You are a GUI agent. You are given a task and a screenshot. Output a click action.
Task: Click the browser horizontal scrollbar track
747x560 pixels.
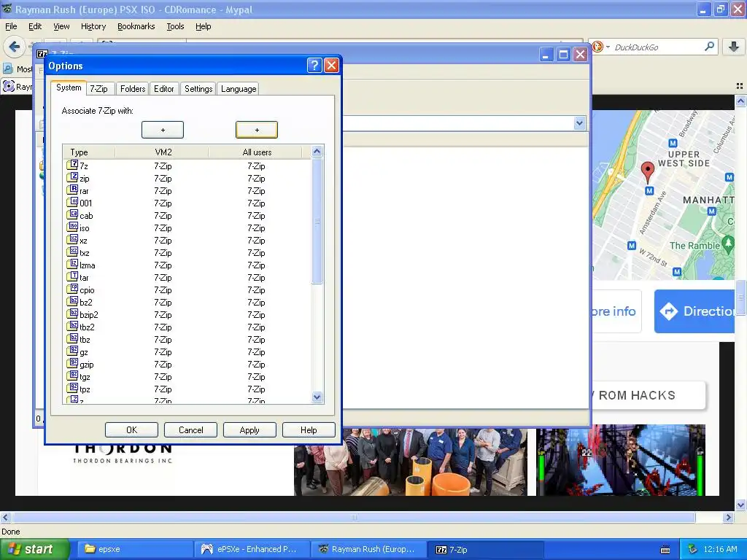[354, 517]
